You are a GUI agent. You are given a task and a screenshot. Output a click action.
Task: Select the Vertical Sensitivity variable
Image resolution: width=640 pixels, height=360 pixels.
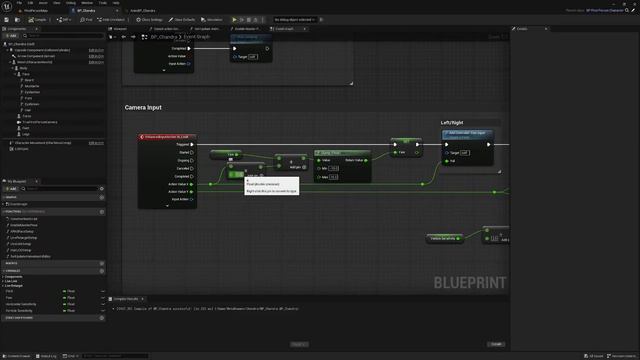[x=20, y=311]
